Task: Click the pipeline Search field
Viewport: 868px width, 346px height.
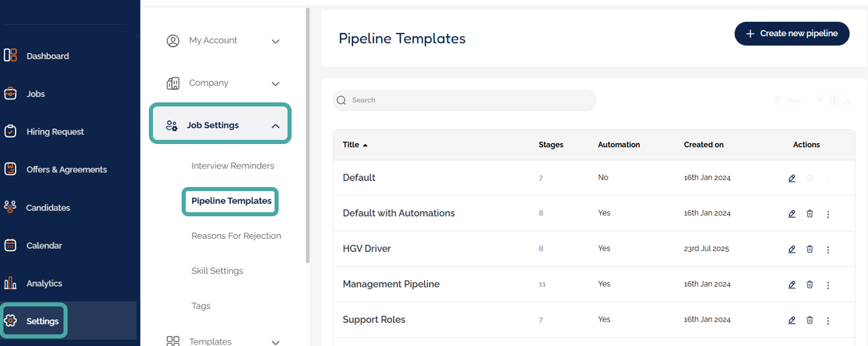Action: coord(464,100)
